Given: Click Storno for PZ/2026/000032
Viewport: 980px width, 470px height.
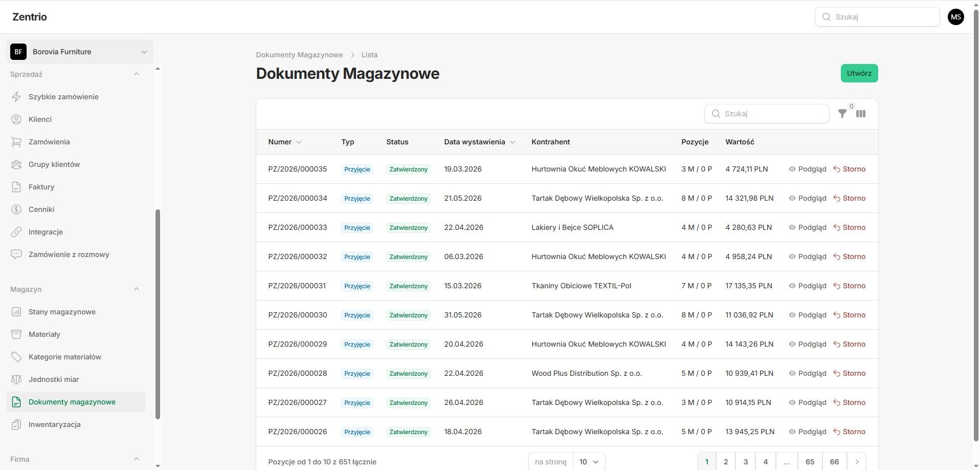Looking at the screenshot, I should point(850,257).
